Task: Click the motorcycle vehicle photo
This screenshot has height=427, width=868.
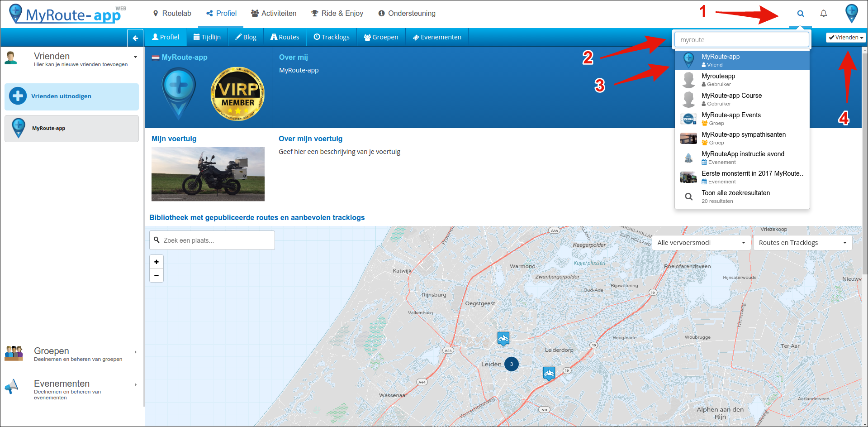Action: pyautogui.click(x=208, y=174)
